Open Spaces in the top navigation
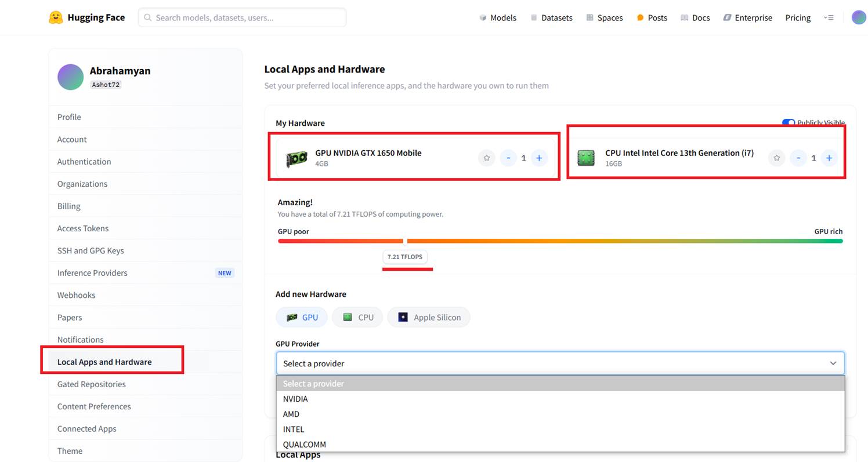 pos(605,17)
